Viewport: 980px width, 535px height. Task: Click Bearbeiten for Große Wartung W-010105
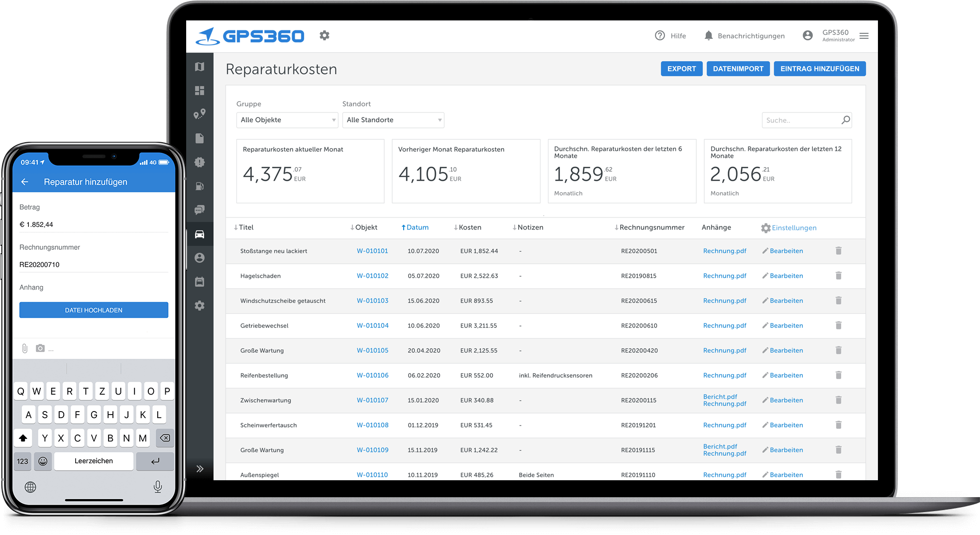(x=782, y=350)
